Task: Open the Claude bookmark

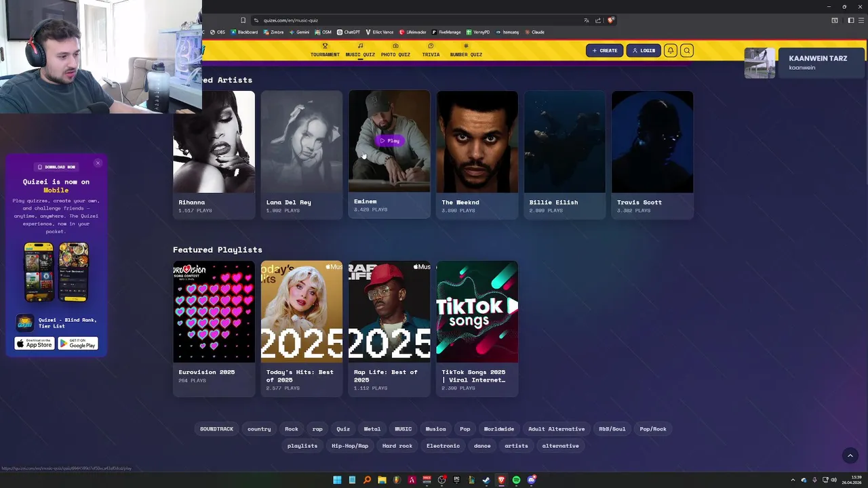Action: (x=534, y=32)
